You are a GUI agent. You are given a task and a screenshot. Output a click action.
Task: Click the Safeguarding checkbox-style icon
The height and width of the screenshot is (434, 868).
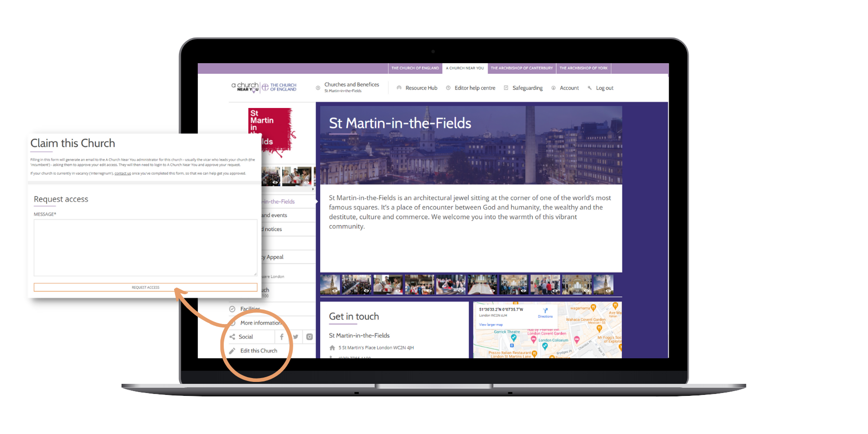point(506,88)
